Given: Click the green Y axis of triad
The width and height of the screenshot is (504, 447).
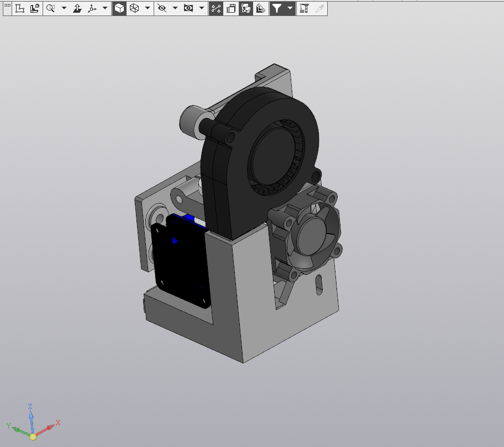Looking at the screenshot, I should [x=19, y=430].
